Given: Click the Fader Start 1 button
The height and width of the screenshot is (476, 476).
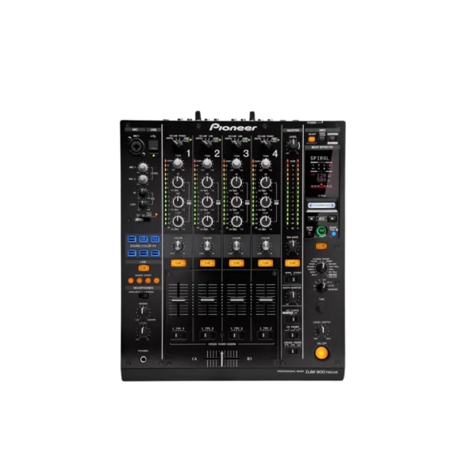Looking at the screenshot, I should point(131,281).
